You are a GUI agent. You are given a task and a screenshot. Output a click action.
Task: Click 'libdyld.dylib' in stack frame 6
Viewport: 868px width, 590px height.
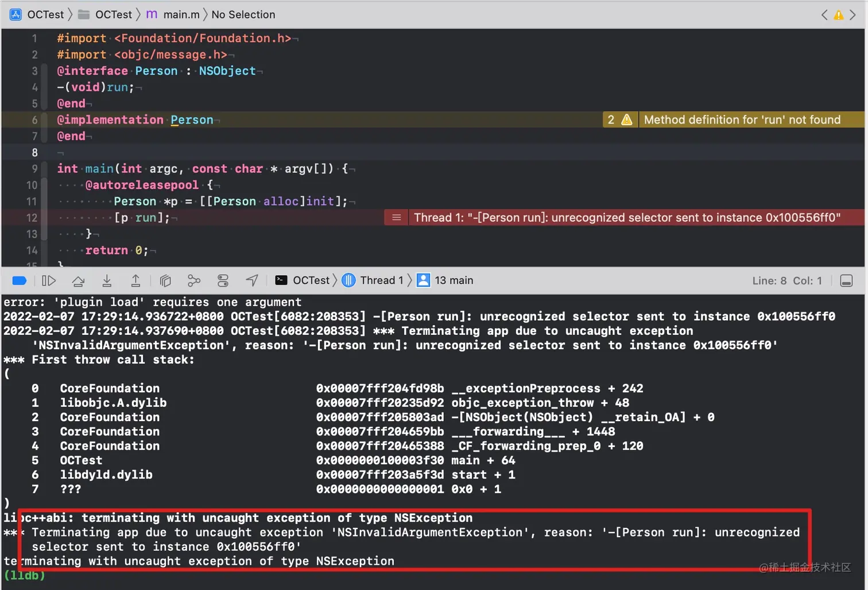tap(106, 475)
